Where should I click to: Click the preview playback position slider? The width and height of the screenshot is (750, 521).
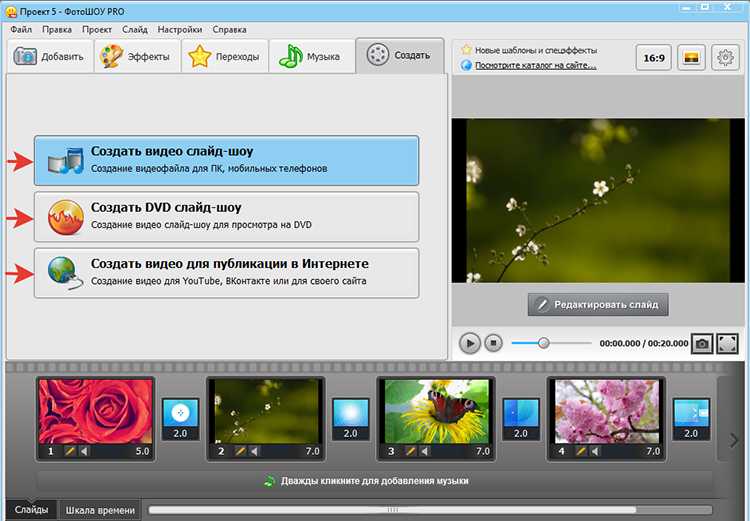551,343
